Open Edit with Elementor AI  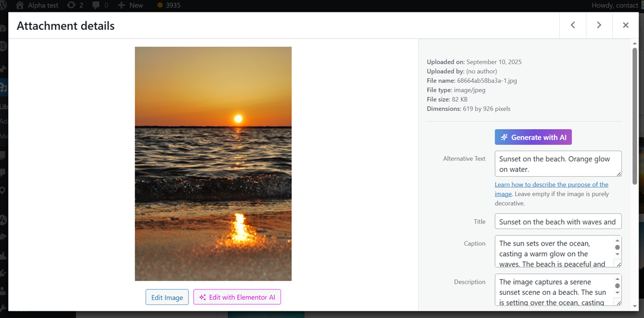[x=237, y=297]
